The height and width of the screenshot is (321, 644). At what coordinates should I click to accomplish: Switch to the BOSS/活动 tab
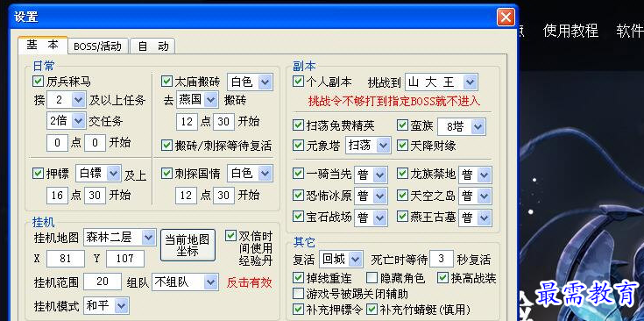point(98,46)
